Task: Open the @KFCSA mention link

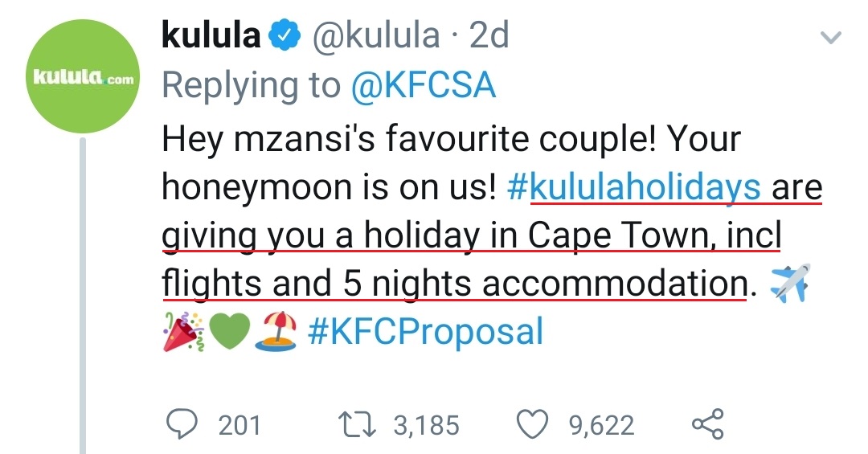Action: 423,86
